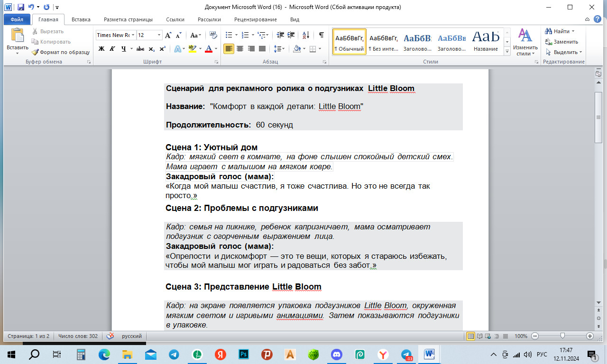Open Discord from the taskbar
This screenshot has width=607, height=364.
[337, 354]
